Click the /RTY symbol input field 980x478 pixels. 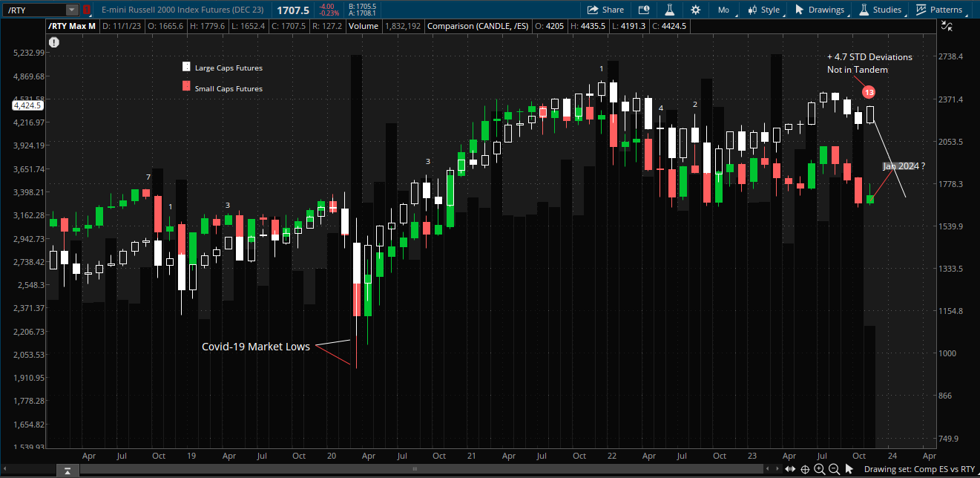pos(34,10)
